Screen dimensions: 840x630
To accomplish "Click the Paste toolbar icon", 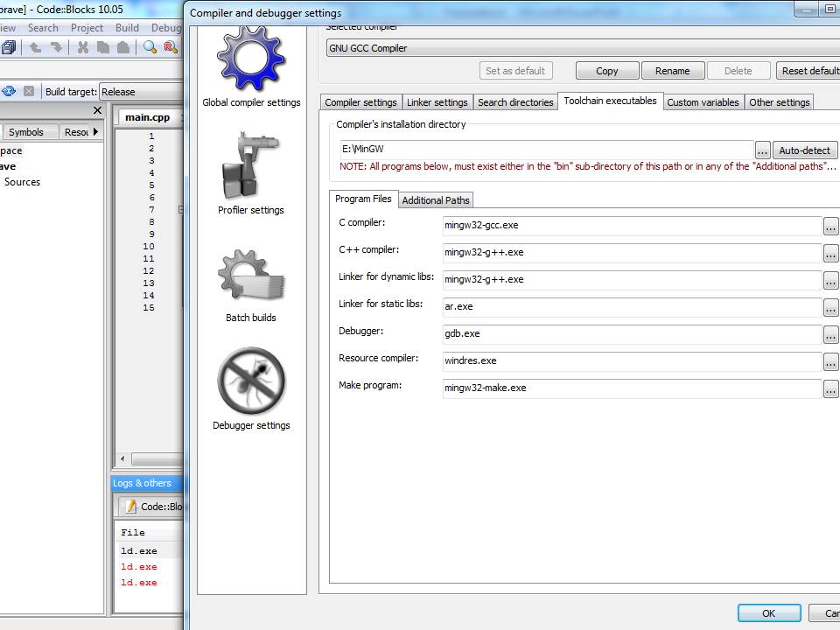I will point(123,47).
